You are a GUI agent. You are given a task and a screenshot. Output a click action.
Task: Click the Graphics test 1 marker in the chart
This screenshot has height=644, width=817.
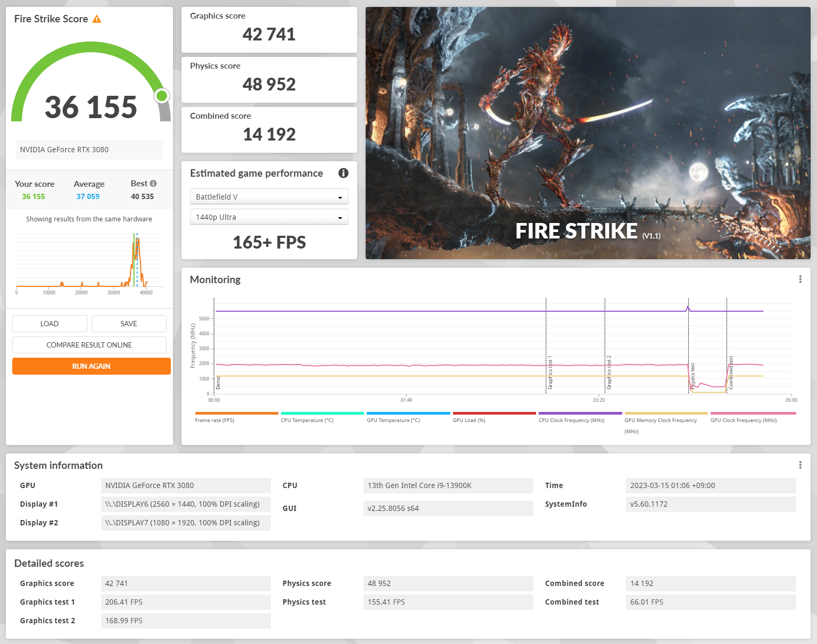550,373
